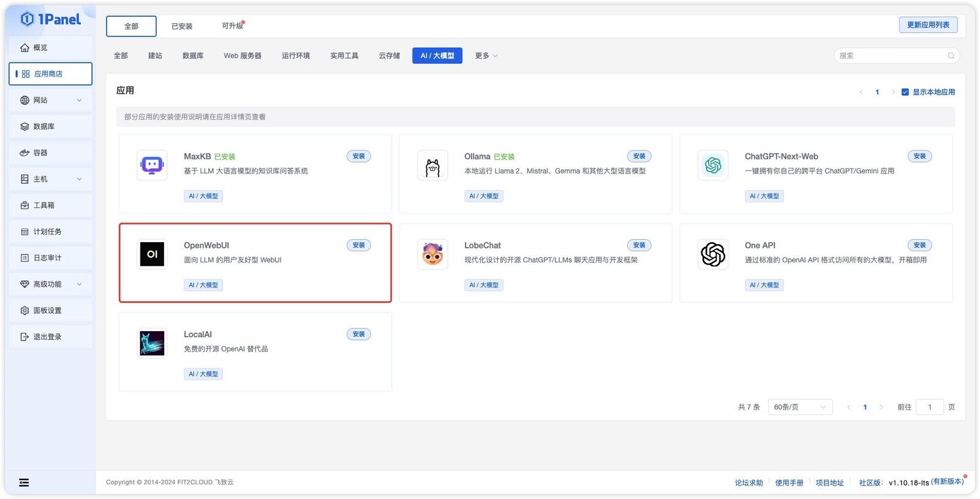Select the 全部 category filter
Viewport: 980px width, 499px height.
point(121,56)
